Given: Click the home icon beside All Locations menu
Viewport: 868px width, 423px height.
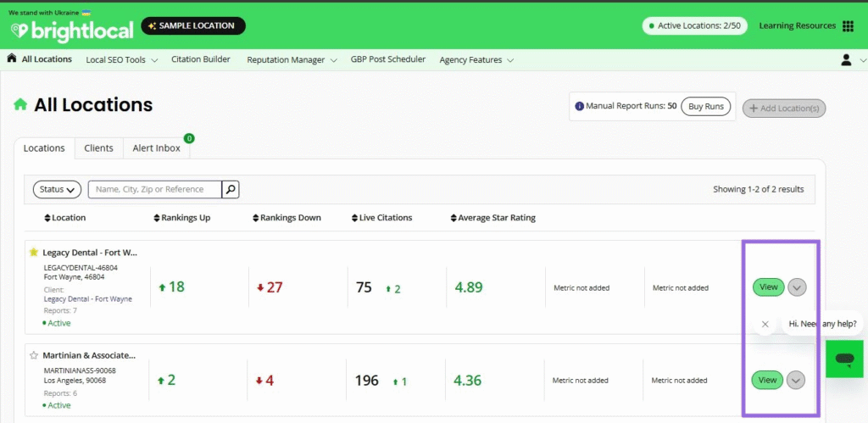Looking at the screenshot, I should [12, 58].
